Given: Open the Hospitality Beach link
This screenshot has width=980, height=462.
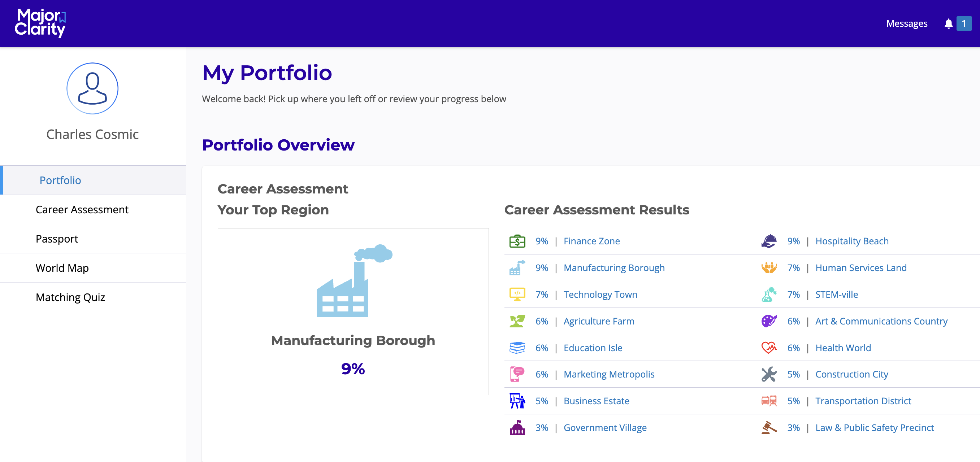Looking at the screenshot, I should (852, 241).
